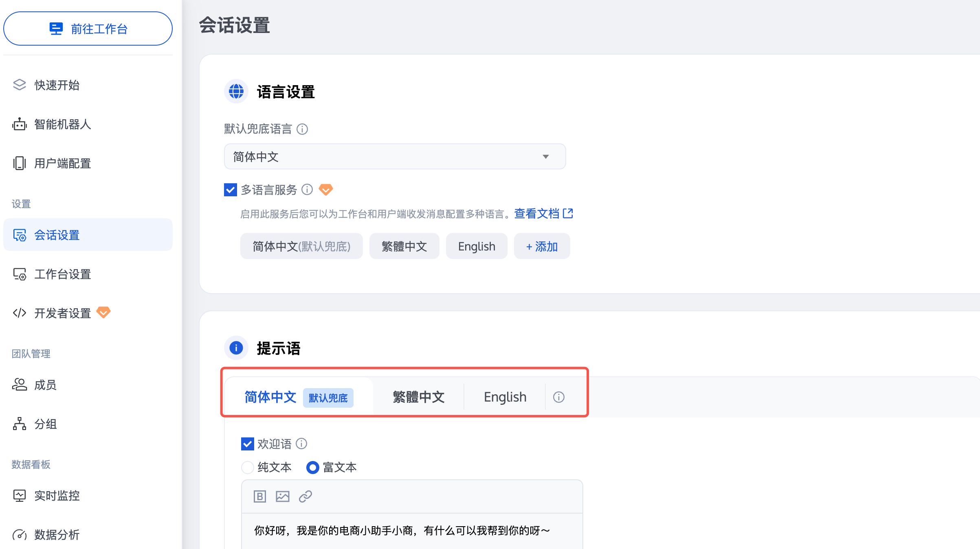The height and width of the screenshot is (549, 980).
Task: Click info icon next to 默认兜底语言
Action: (302, 129)
